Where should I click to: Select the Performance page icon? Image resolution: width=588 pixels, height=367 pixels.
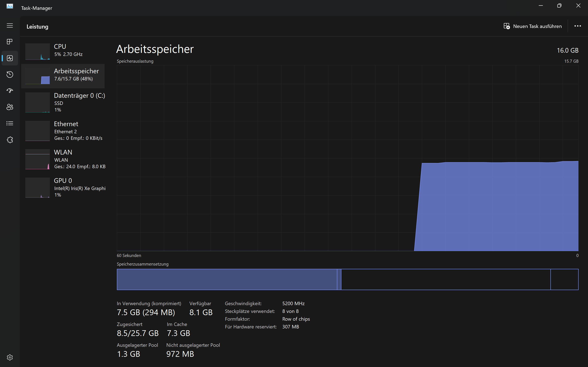pyautogui.click(x=10, y=58)
